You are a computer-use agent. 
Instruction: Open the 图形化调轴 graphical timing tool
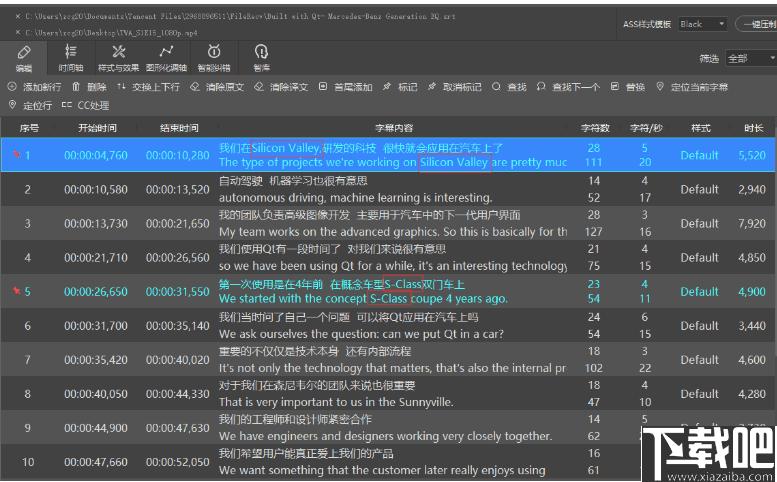166,58
